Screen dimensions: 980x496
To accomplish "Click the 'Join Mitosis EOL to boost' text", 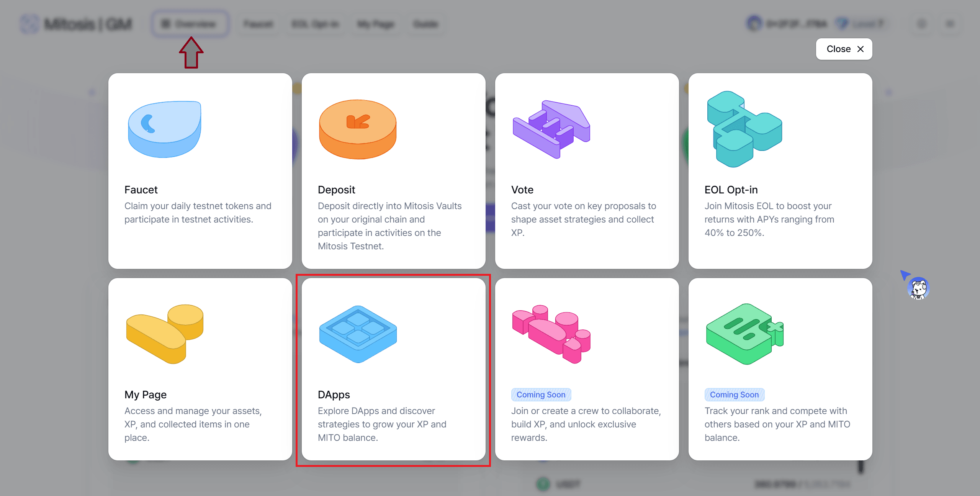I will (769, 219).
